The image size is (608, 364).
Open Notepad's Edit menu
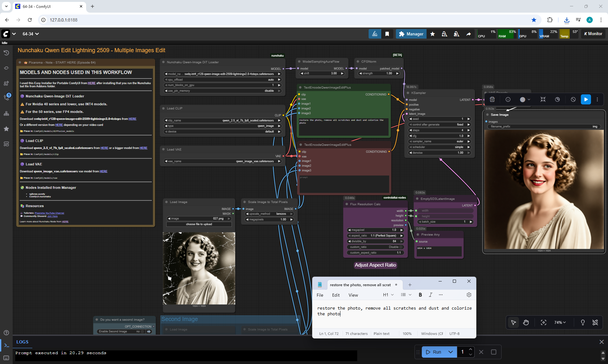click(x=336, y=295)
